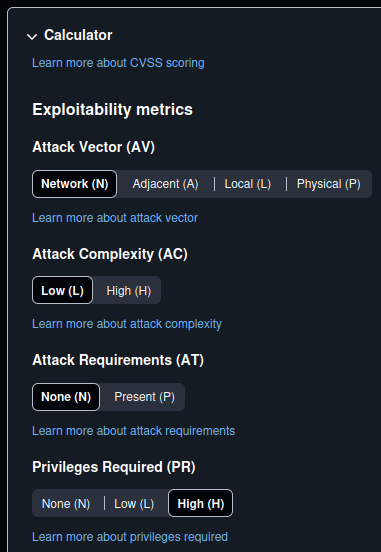Choose Physical (P) attack vector
The height and width of the screenshot is (552, 381).
click(329, 184)
